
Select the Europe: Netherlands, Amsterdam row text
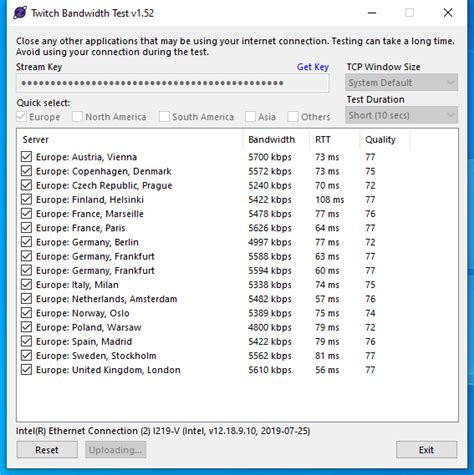pos(106,299)
